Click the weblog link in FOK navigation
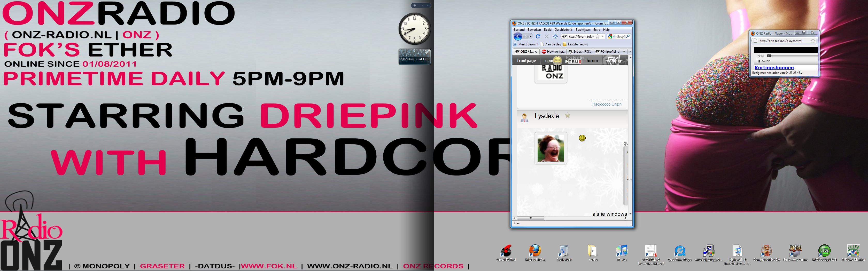 (x=614, y=61)
